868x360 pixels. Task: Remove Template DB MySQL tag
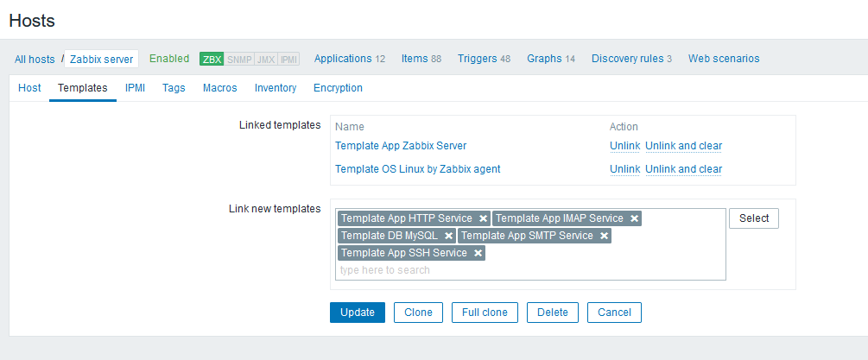(x=448, y=236)
